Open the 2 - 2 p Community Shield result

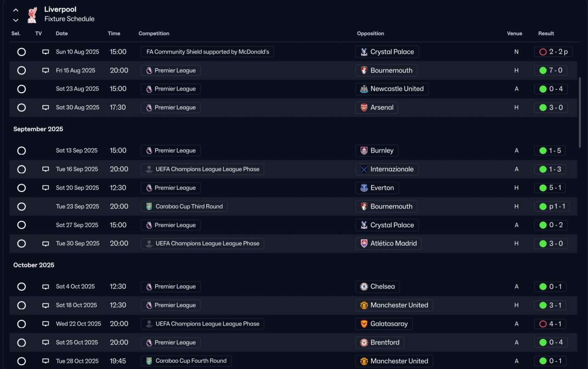coord(553,52)
